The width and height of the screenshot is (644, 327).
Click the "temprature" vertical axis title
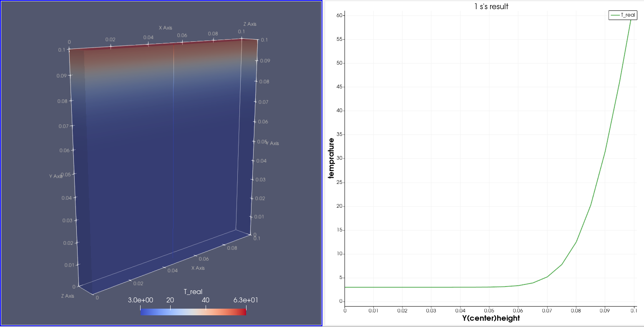coord(331,158)
